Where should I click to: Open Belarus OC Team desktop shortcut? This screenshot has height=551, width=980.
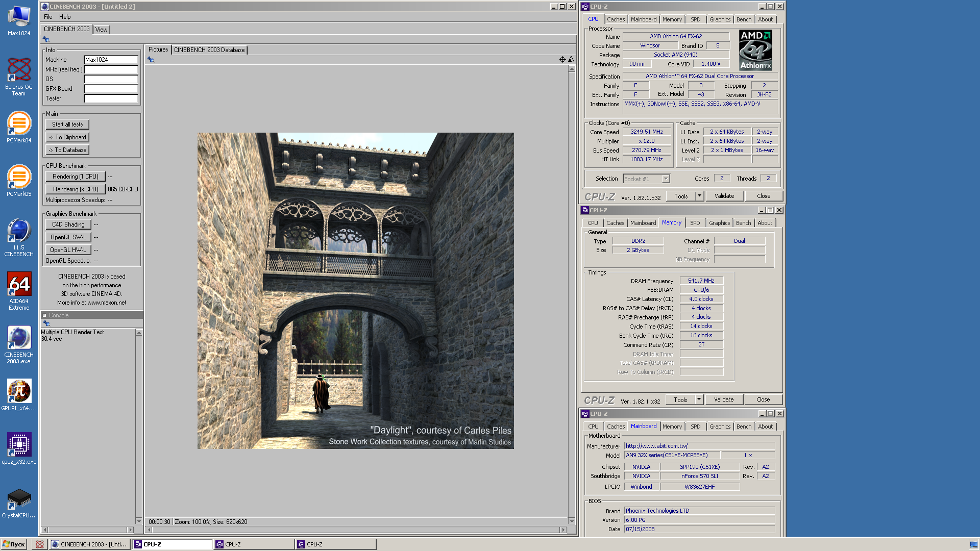click(x=19, y=77)
